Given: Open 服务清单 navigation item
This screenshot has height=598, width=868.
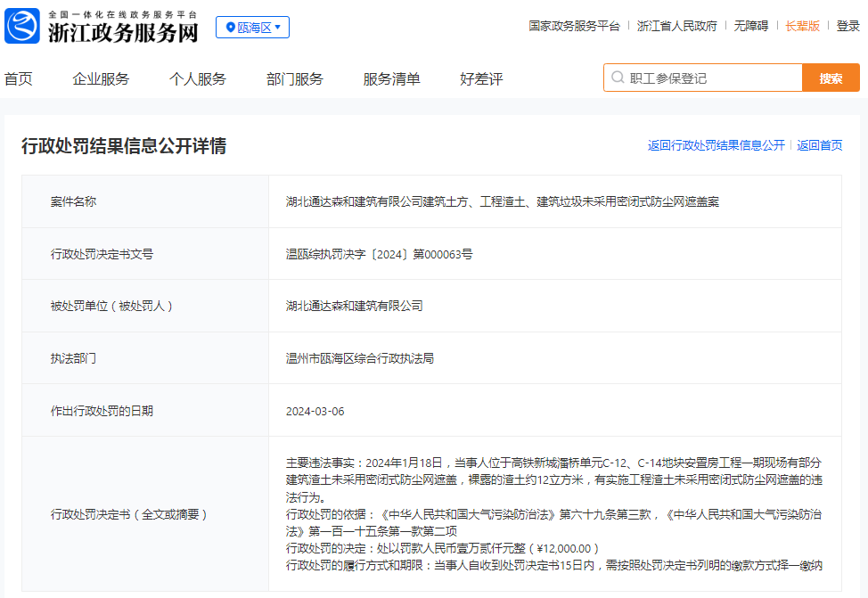Looking at the screenshot, I should pyautogui.click(x=391, y=79).
